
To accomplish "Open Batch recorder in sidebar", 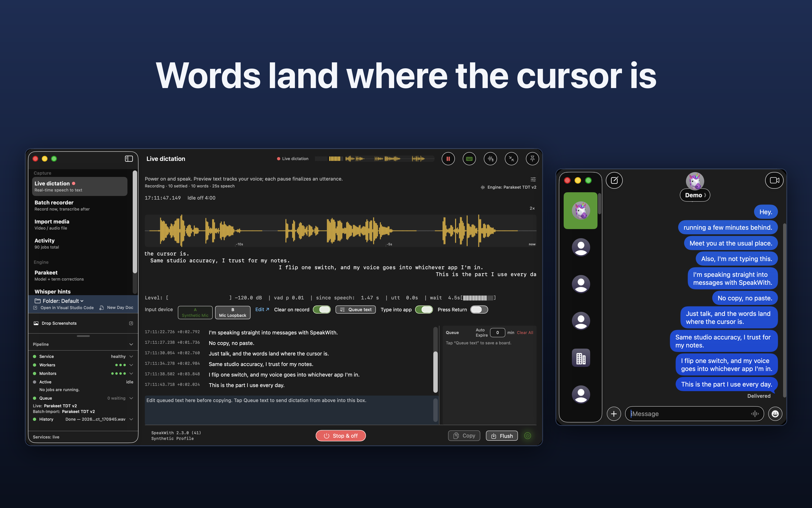I will coord(80,205).
